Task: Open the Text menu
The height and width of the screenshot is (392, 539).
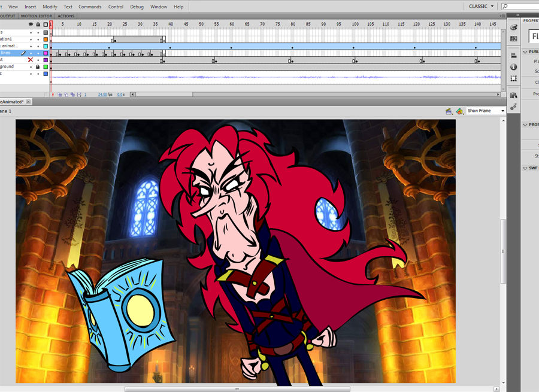Action: [68, 7]
